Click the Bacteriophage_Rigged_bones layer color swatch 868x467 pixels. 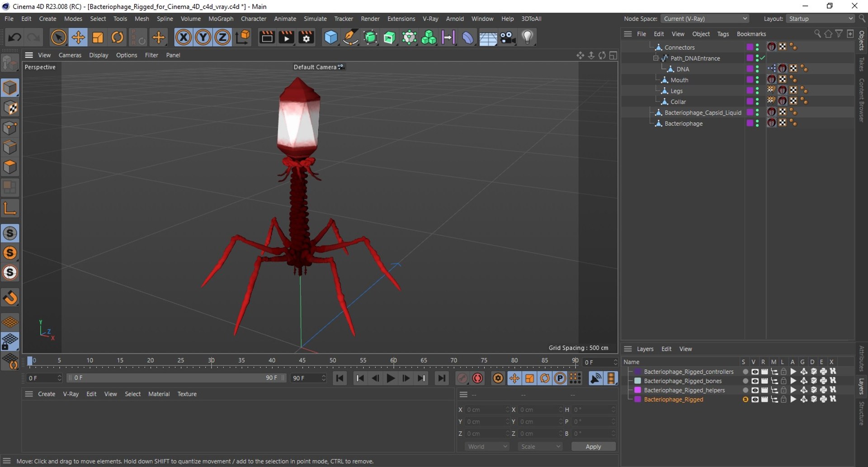(637, 381)
